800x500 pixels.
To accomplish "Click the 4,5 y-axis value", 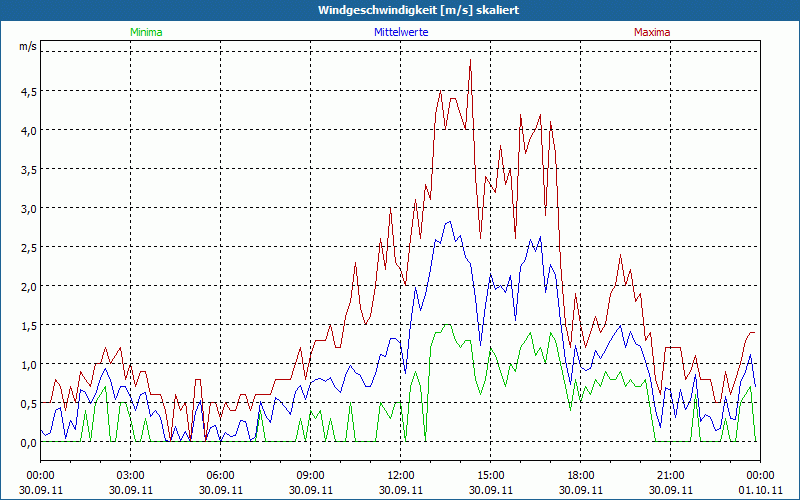I will point(29,91).
